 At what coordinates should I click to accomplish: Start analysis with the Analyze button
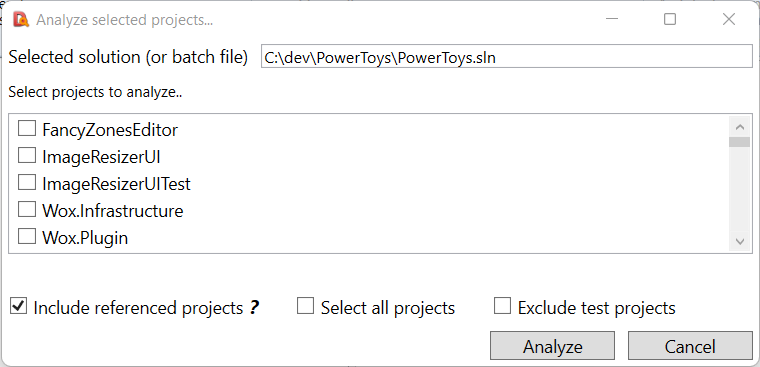553,346
